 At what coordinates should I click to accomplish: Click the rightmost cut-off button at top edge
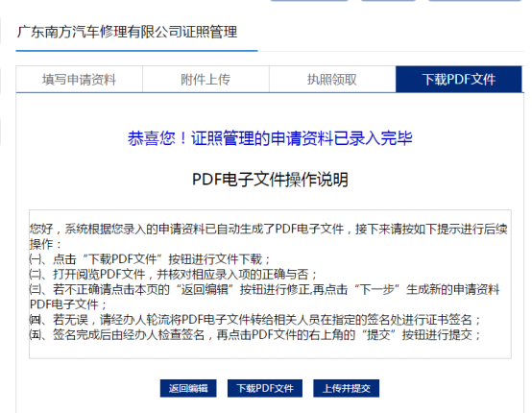pos(475,1)
